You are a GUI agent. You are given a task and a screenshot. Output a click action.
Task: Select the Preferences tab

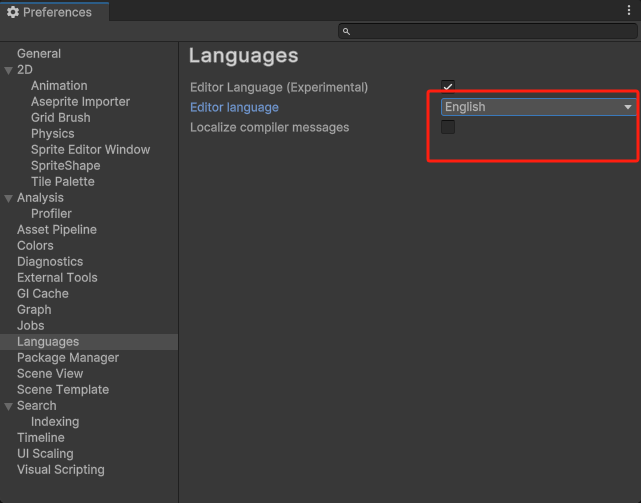pyautogui.click(x=50, y=12)
